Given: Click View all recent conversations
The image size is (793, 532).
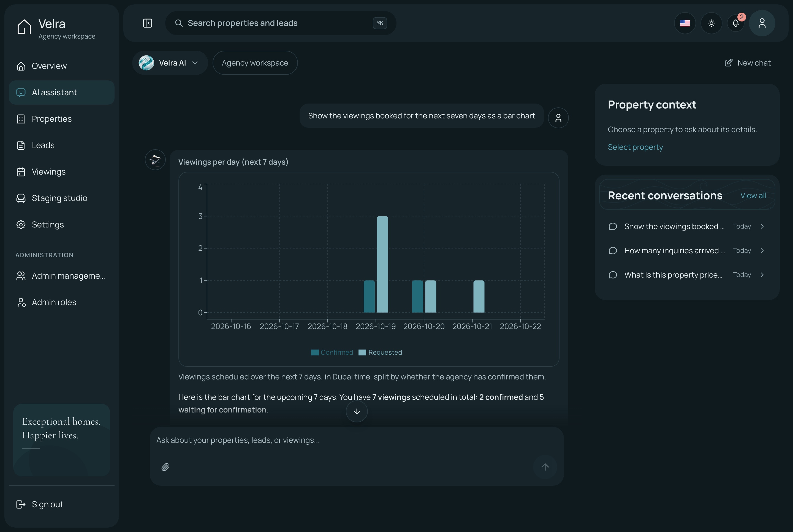Looking at the screenshot, I should pos(753,196).
